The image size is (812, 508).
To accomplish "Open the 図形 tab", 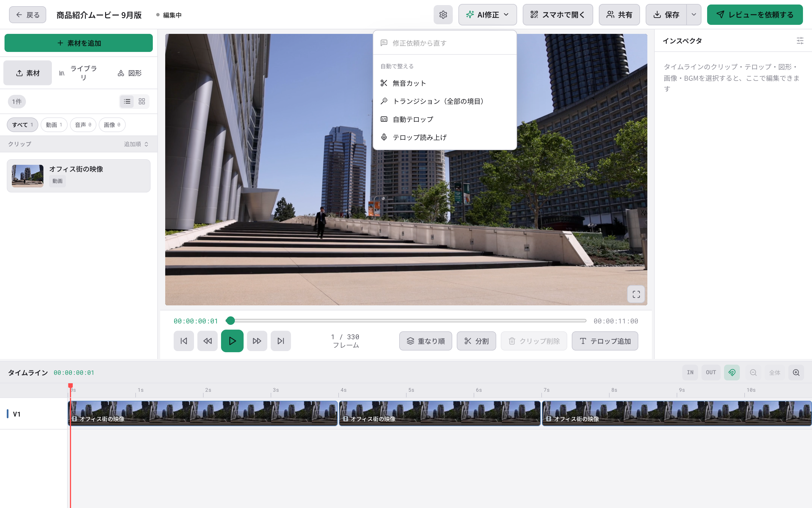I will tap(129, 73).
